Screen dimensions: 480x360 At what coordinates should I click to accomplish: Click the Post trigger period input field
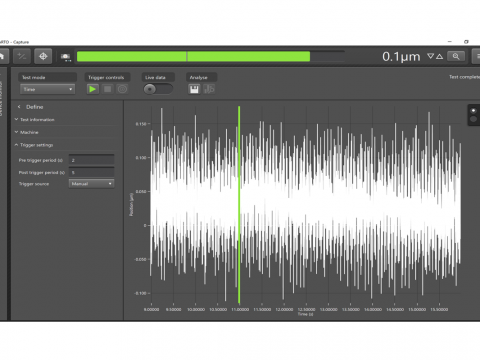pos(91,172)
